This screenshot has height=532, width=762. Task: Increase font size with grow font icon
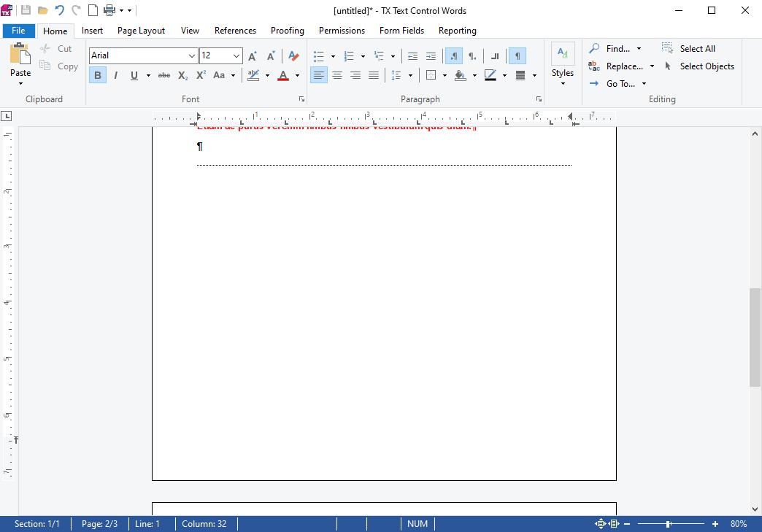253,56
